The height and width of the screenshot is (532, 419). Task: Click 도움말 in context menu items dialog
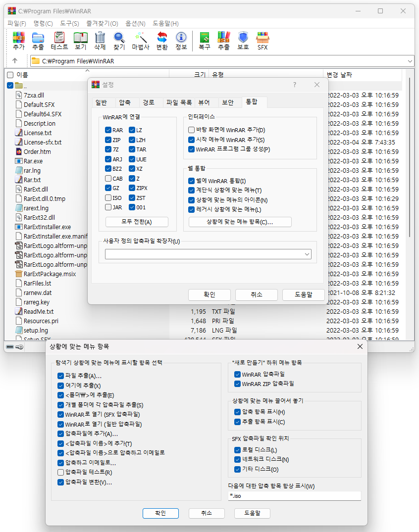252,513
